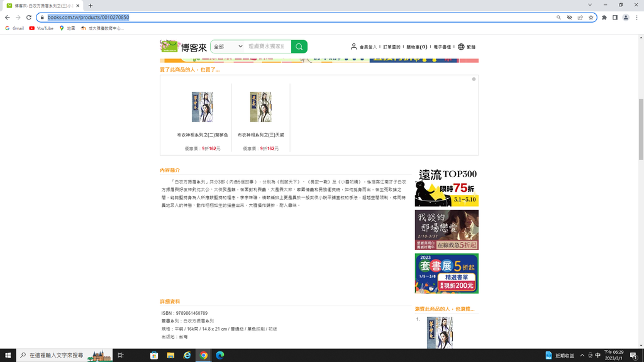Click the 布衣神相系列之(二)葉夢色 book thumbnail
The image size is (644, 362).
point(203,107)
